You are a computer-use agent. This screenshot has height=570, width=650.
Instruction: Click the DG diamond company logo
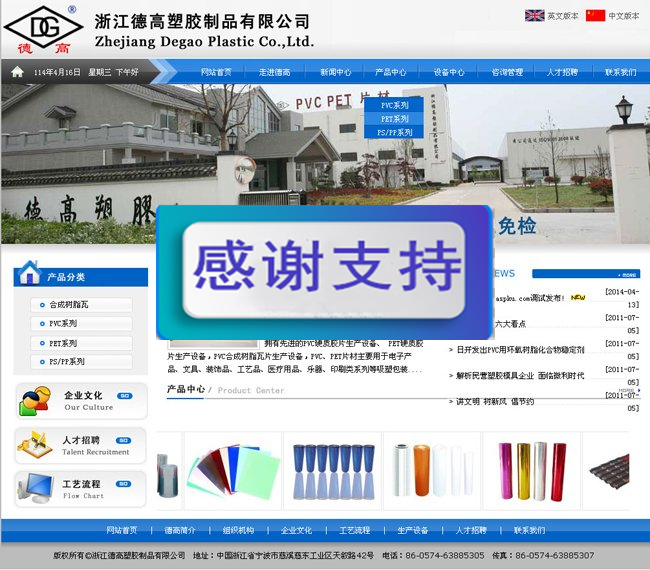point(43,27)
